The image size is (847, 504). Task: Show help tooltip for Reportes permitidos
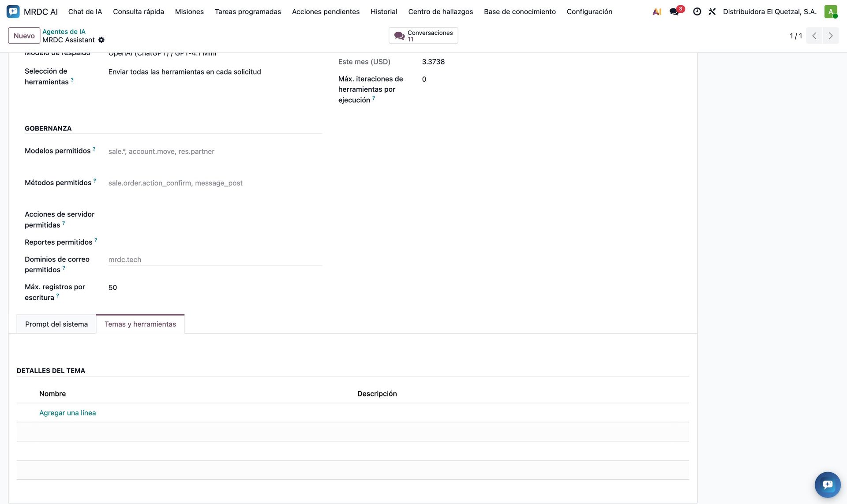pyautogui.click(x=96, y=240)
